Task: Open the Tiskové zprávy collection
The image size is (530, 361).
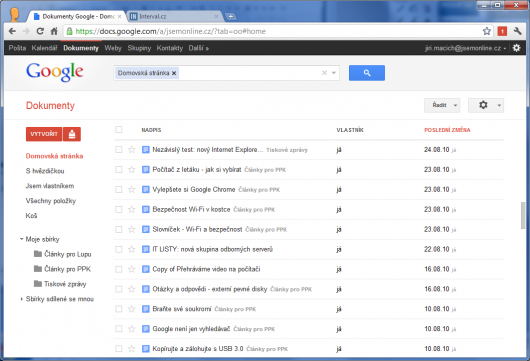Action: click(65, 284)
